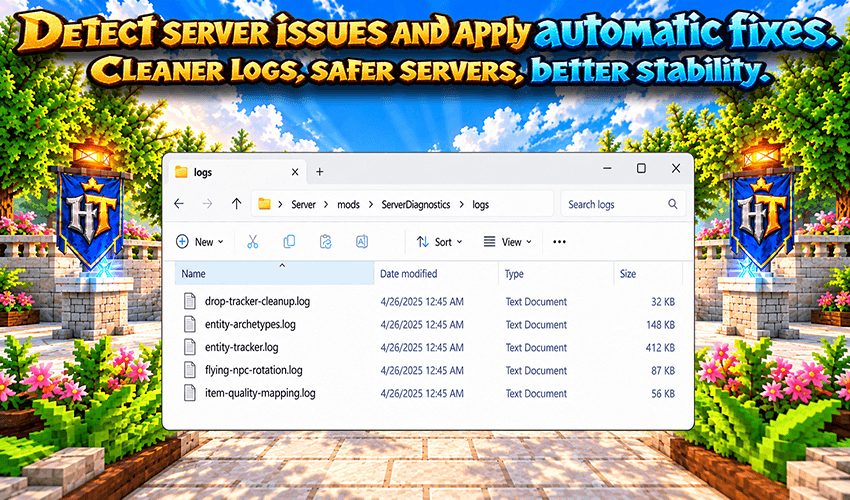Image resolution: width=850 pixels, height=500 pixels.
Task: Select the logs tab
Action: click(237, 172)
